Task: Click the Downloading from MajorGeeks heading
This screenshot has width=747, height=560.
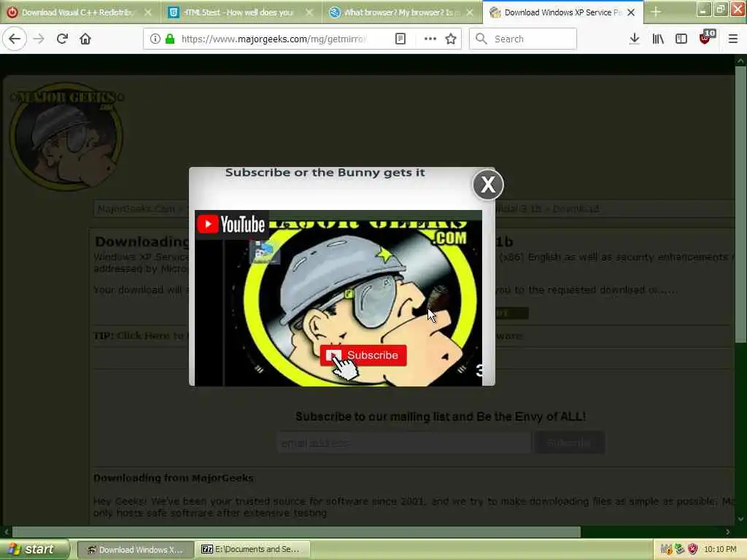Action: click(x=174, y=478)
